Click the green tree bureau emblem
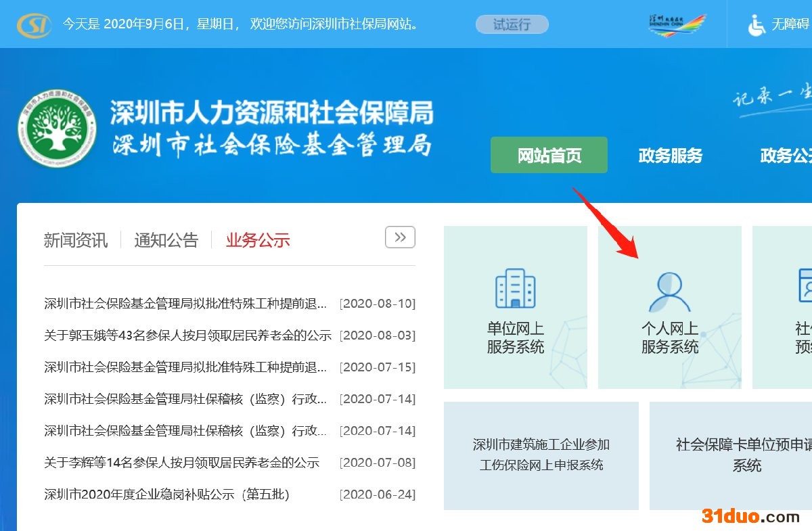Viewport: 812px width, 531px height. (57, 128)
